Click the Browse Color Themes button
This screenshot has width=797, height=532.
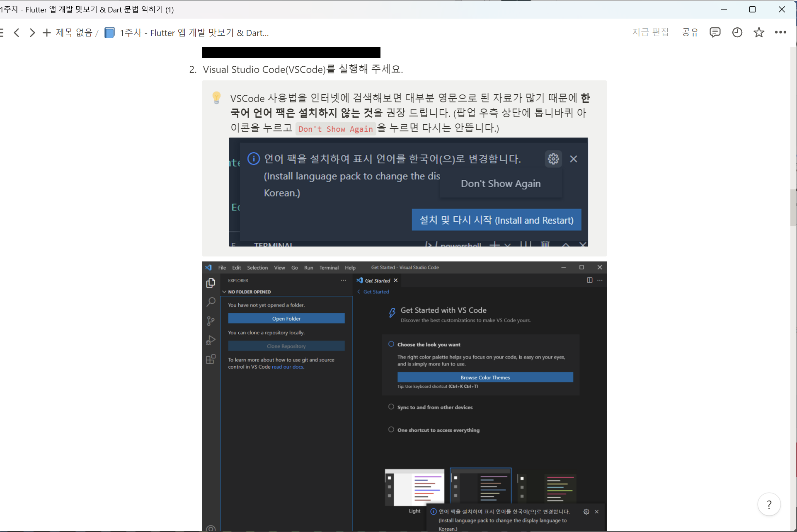pos(485,377)
